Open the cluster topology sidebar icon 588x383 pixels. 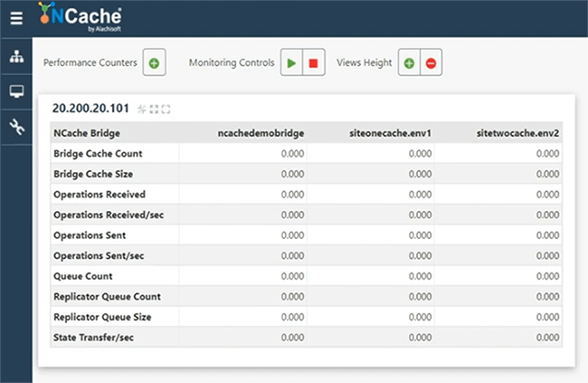(16, 56)
